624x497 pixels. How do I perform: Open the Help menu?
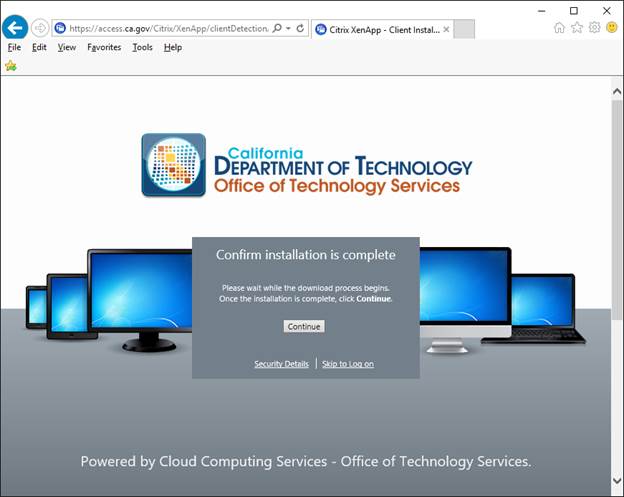point(173,47)
